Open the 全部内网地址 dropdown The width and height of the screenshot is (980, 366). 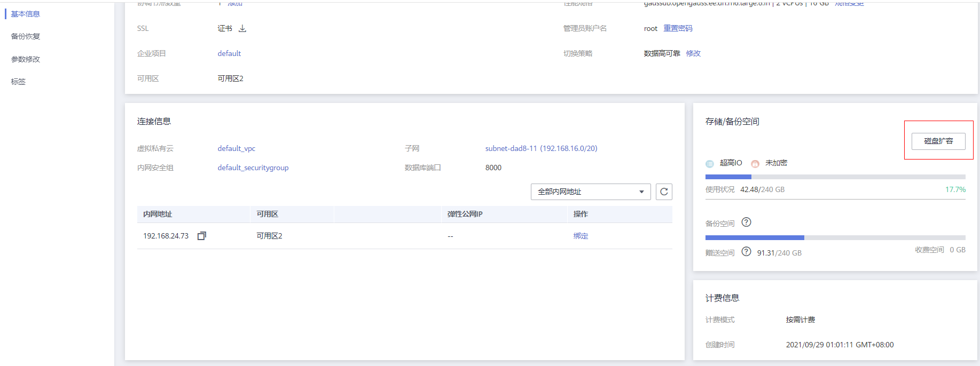point(591,192)
